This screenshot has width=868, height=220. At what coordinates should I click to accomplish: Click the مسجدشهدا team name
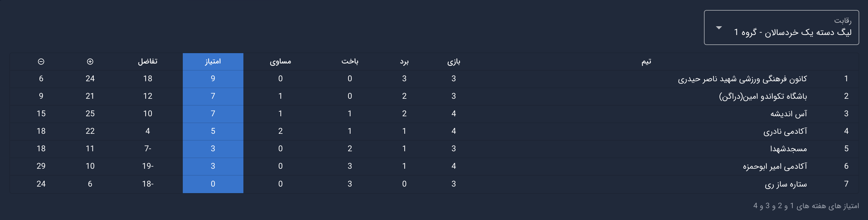(788, 149)
